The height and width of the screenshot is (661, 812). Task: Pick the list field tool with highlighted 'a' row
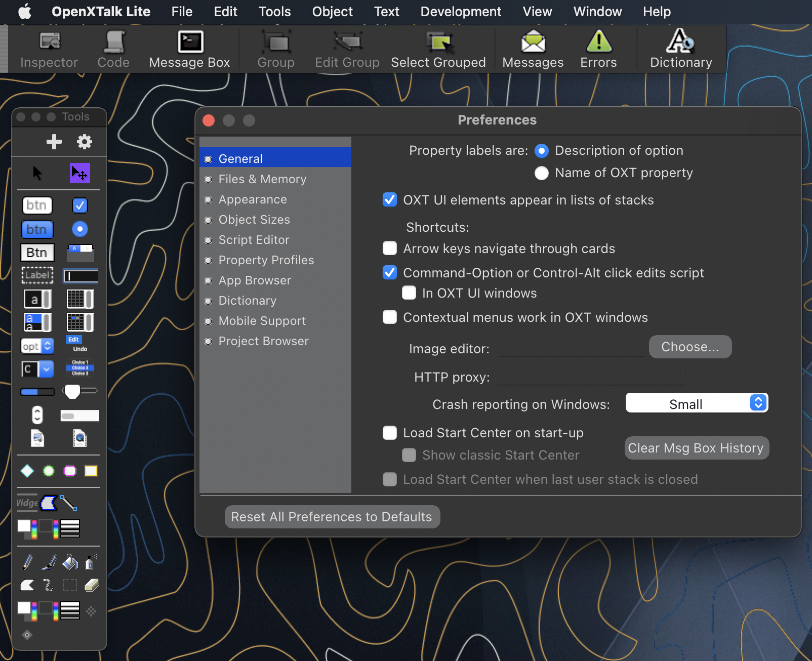point(38,322)
